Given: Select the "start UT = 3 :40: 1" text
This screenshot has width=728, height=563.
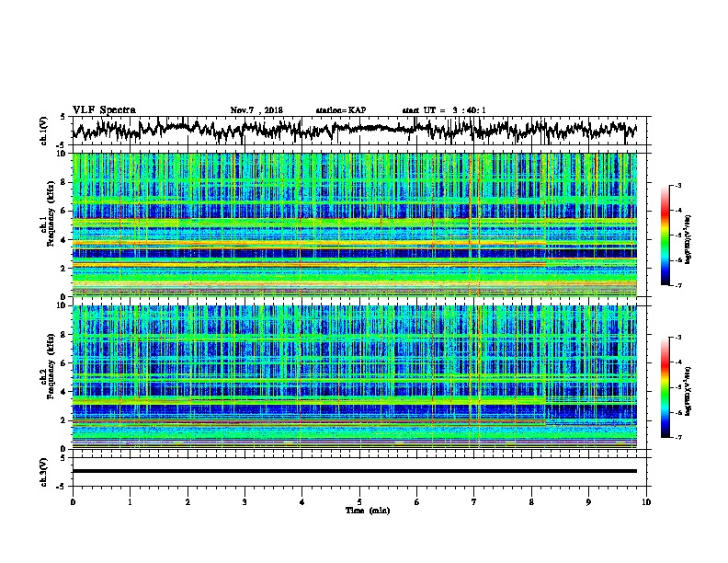Looking at the screenshot, I should [443, 110].
